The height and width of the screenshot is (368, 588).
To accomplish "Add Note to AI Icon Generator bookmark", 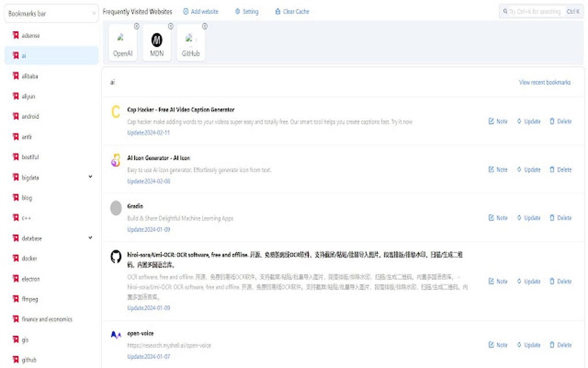I will click(x=498, y=170).
